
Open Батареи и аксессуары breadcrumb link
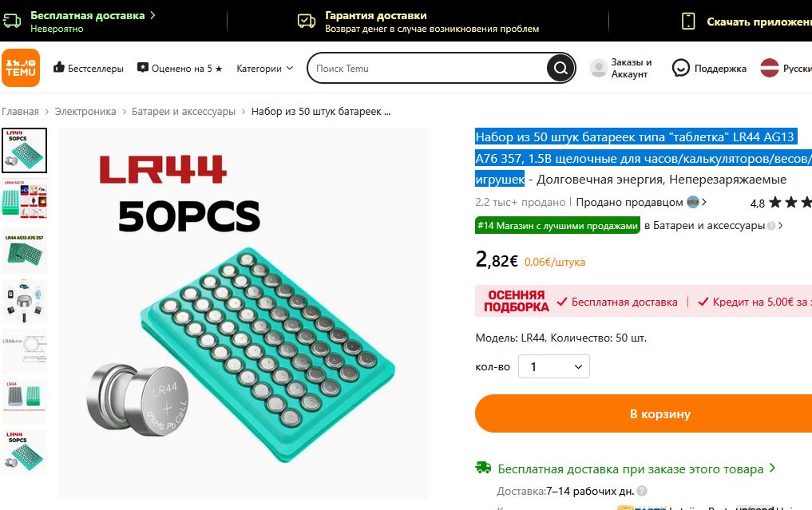coord(184,111)
